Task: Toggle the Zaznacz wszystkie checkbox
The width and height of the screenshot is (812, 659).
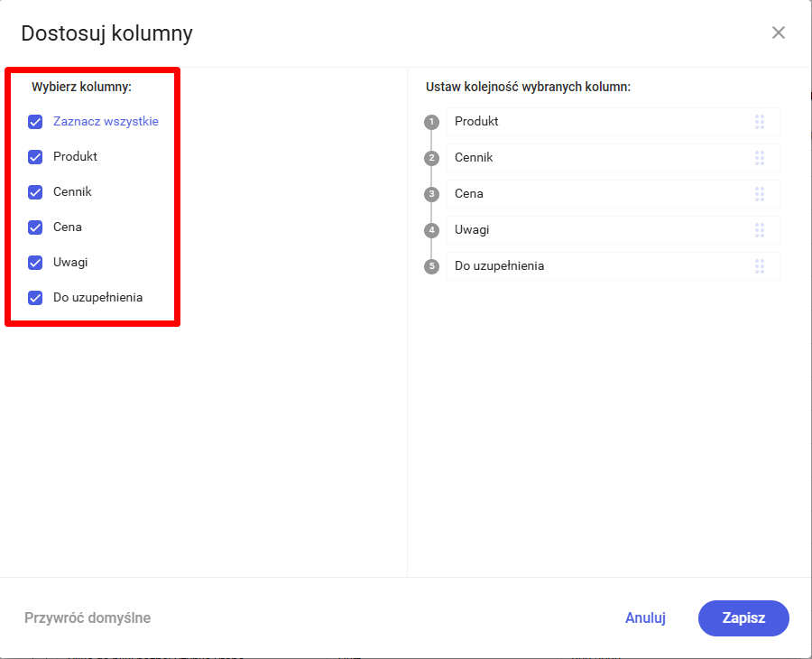Action: point(35,122)
